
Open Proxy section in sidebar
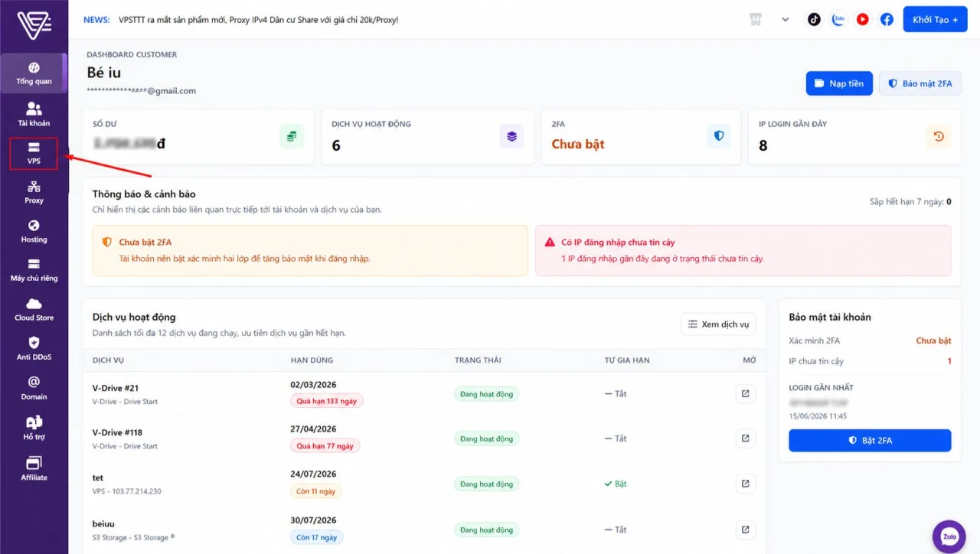click(34, 192)
